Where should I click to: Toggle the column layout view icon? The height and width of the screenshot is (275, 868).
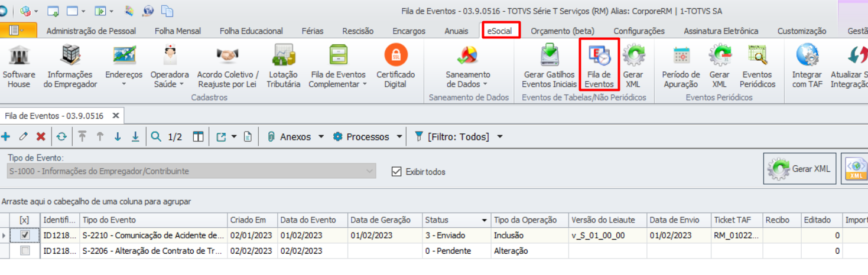(x=199, y=137)
